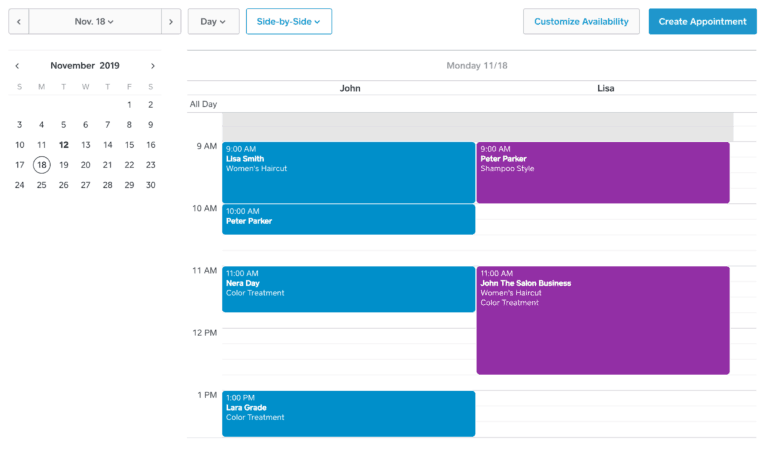This screenshot has height=451, width=768.
Task: Show next month in mini calendar
Action: [x=152, y=66]
